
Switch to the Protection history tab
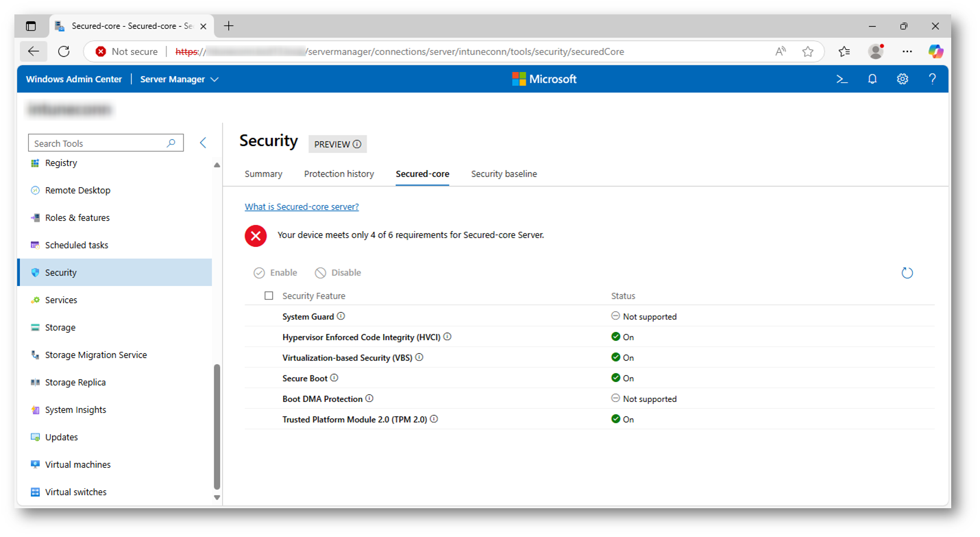tap(339, 174)
